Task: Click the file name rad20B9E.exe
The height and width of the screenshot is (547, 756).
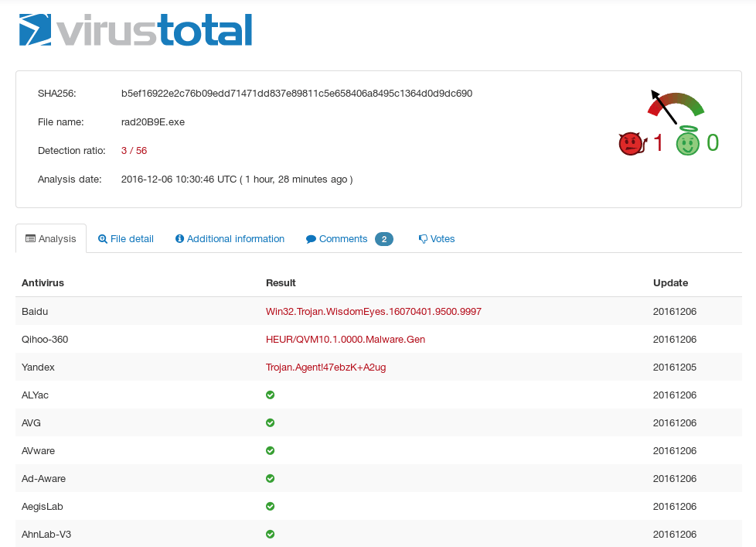Action: pos(153,122)
